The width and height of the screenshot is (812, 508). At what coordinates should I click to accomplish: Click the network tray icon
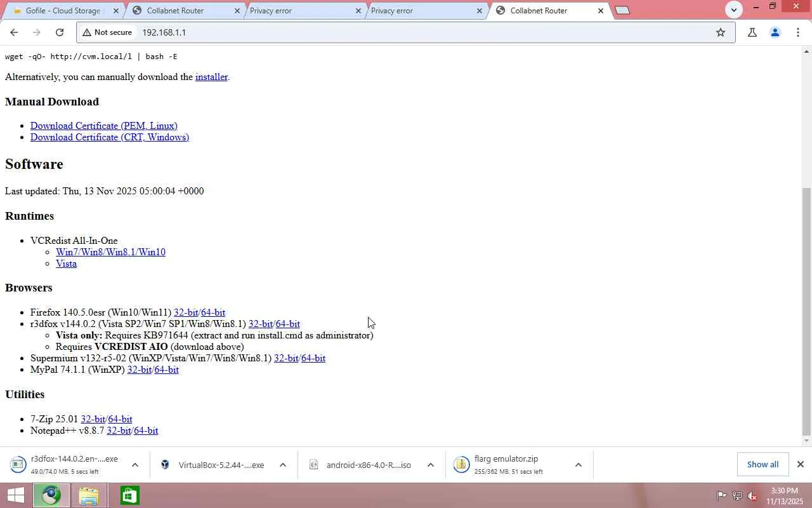tap(737, 496)
